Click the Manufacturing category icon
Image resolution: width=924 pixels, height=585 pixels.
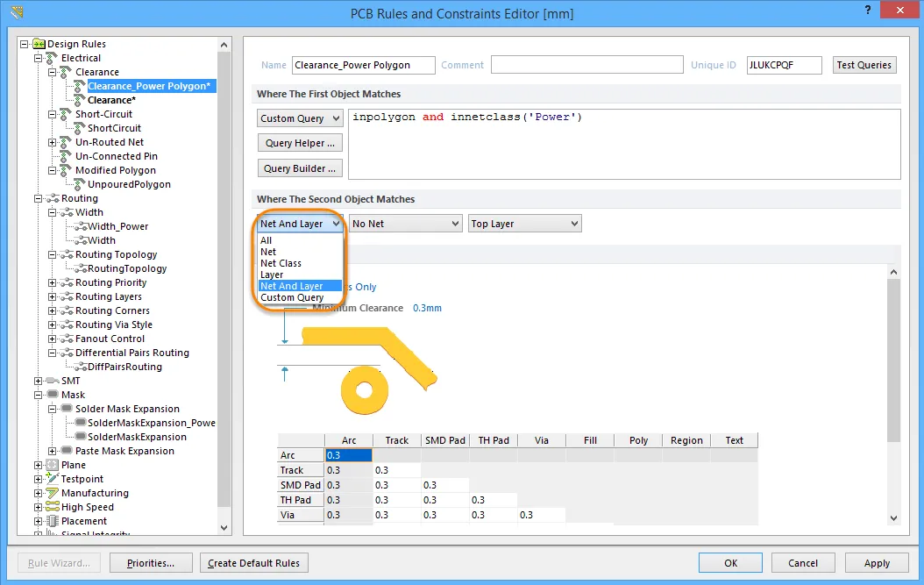[53, 493]
